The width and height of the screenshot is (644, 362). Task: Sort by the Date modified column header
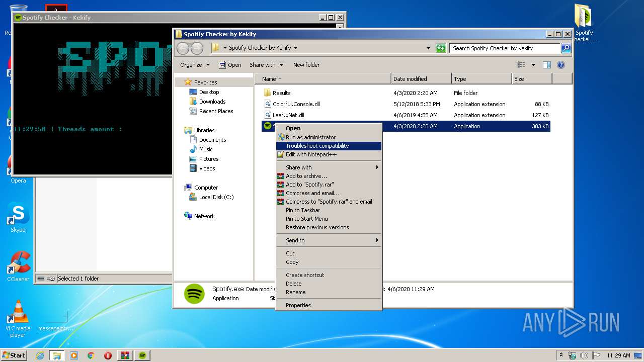pos(421,79)
